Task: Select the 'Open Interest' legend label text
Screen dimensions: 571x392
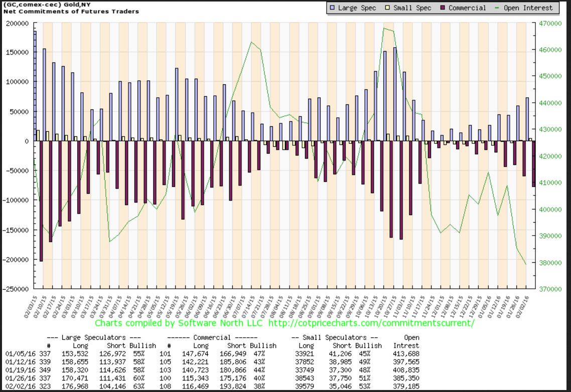Action: [x=529, y=8]
